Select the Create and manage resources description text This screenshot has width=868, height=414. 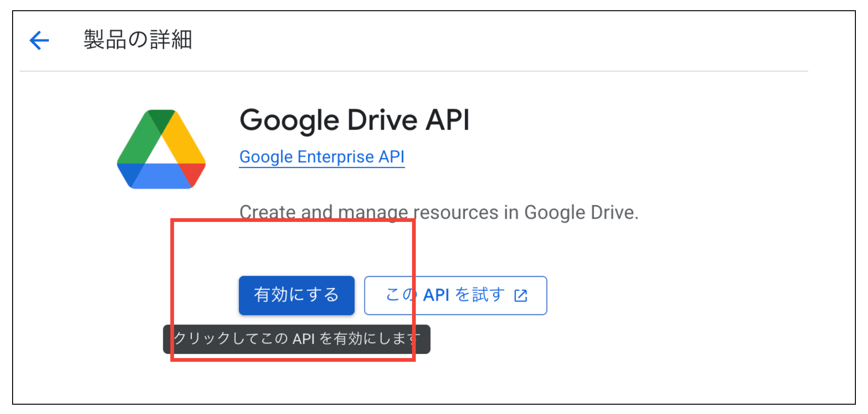click(439, 212)
